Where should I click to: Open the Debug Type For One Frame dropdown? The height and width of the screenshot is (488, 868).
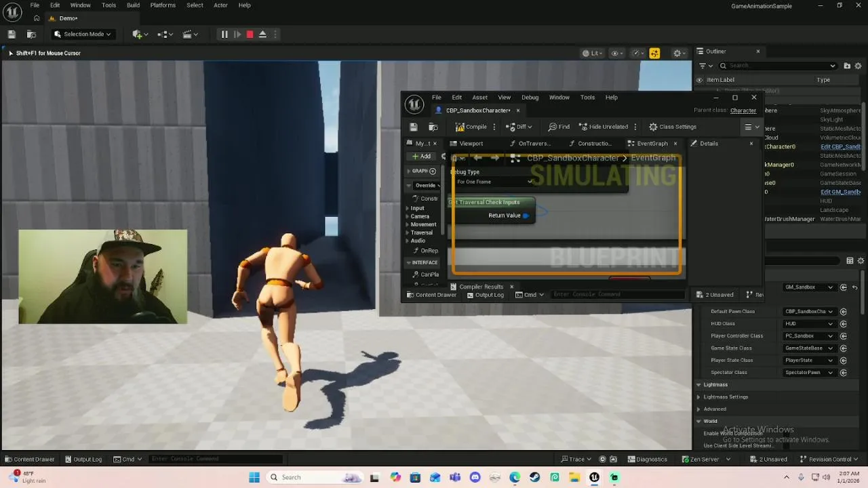point(494,182)
